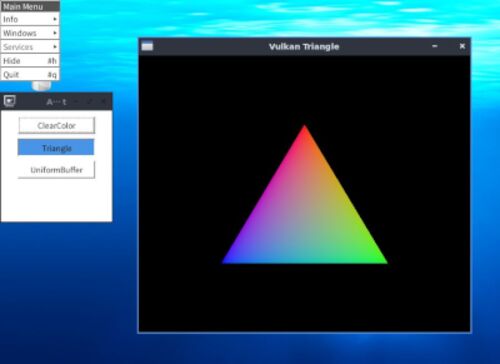Click the Vulkan Triangle title bar text
The image size is (500, 364).
(304, 46)
